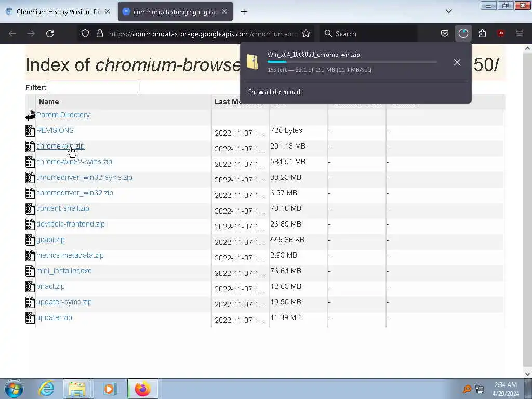Open Firefox application hamburger menu
Viewport: 532px width, 399px height.
click(519, 33)
